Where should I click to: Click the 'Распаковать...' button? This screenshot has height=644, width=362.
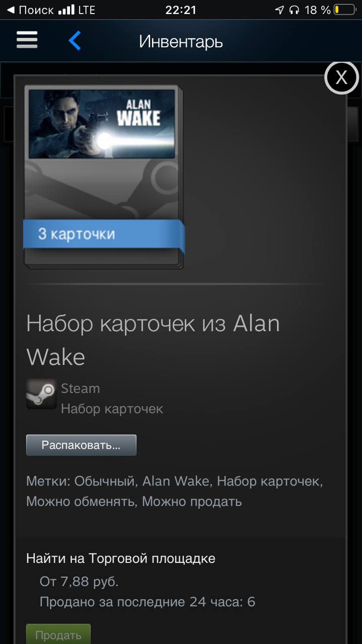point(81,445)
